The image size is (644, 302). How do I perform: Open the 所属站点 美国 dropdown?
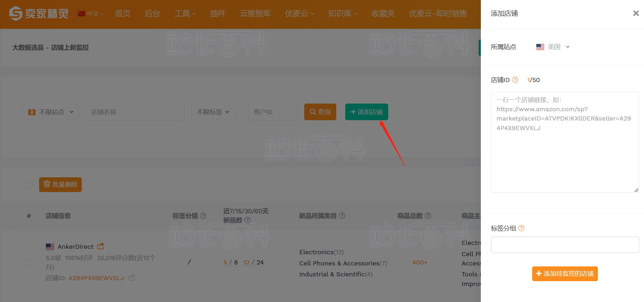(x=553, y=47)
